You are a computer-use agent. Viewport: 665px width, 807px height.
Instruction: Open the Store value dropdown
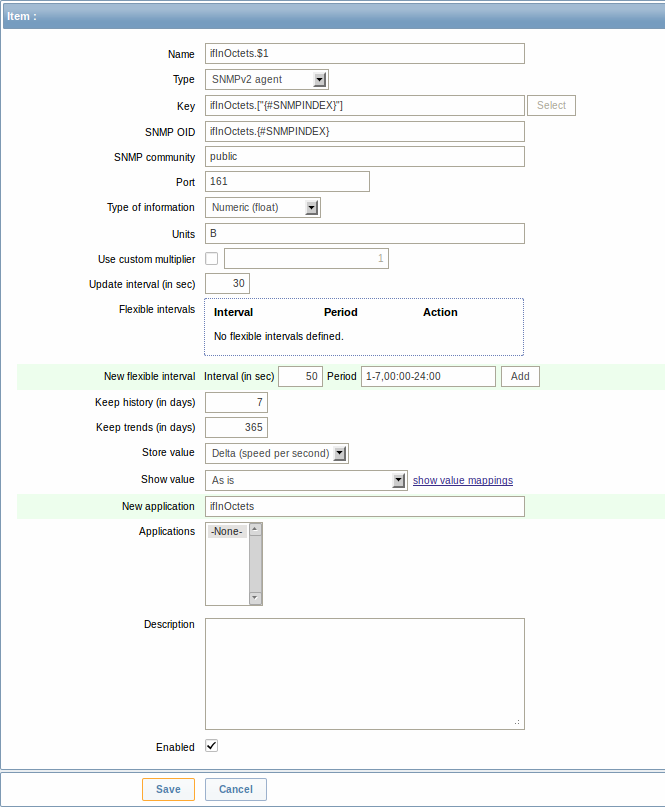pyautogui.click(x=277, y=453)
